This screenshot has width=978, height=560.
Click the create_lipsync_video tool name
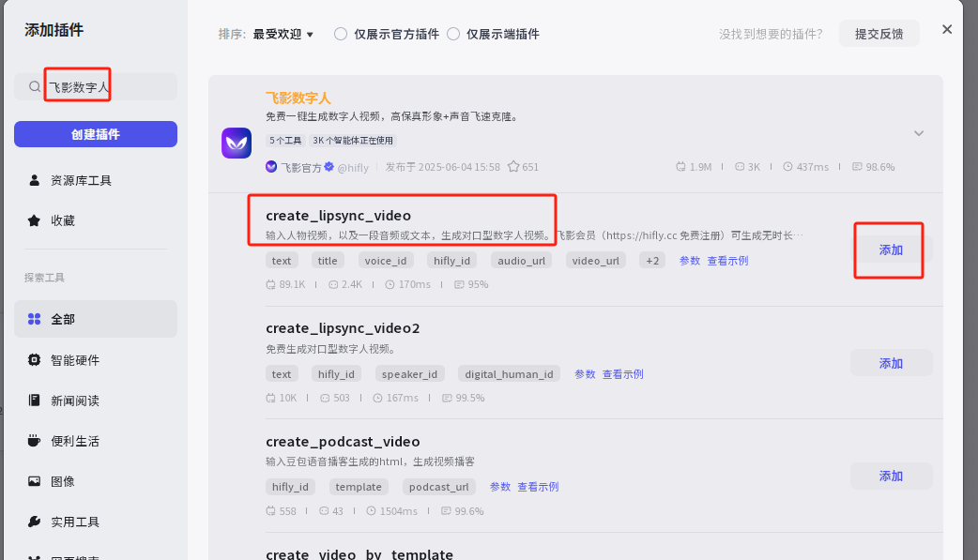coord(338,215)
